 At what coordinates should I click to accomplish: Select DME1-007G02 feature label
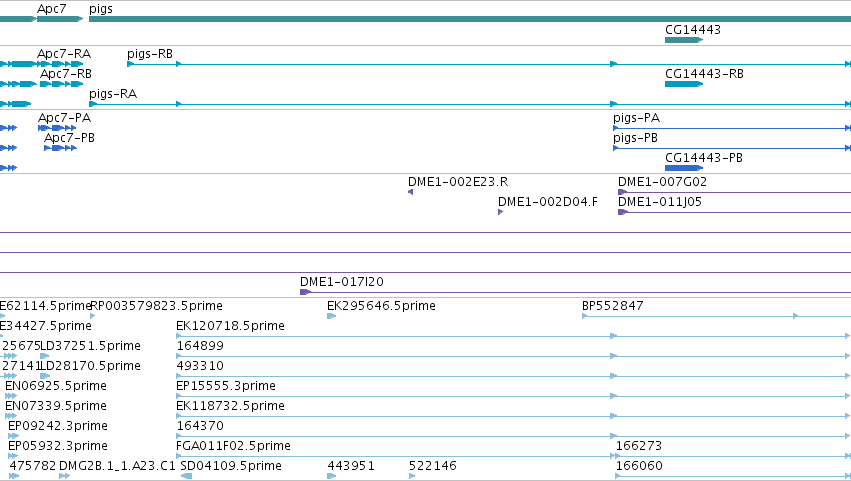point(663,182)
